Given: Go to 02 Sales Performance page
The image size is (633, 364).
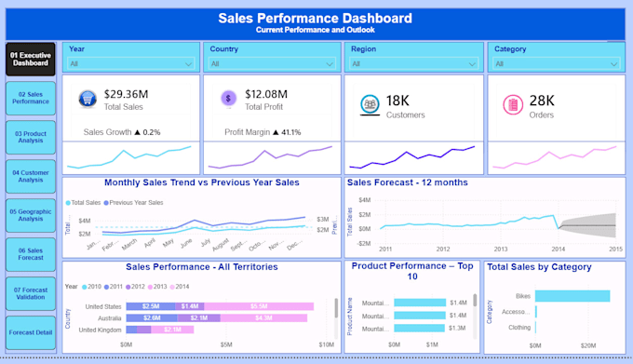Looking at the screenshot, I should pyautogui.click(x=31, y=98).
